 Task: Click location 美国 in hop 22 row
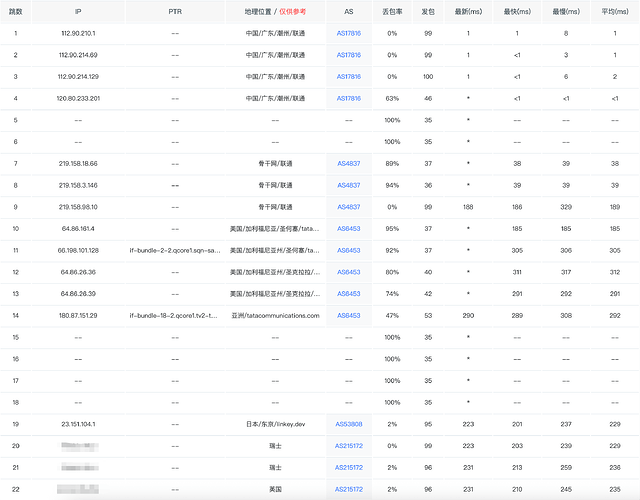click(276, 489)
